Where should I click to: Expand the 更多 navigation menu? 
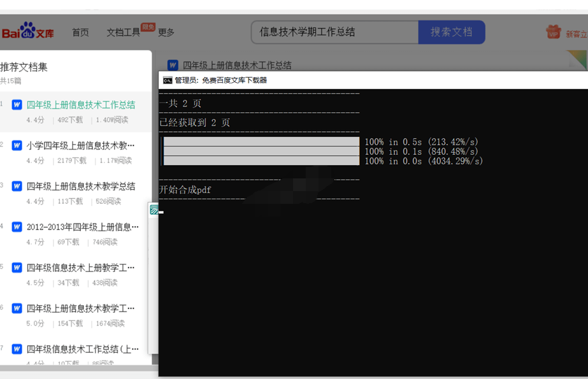166,32
